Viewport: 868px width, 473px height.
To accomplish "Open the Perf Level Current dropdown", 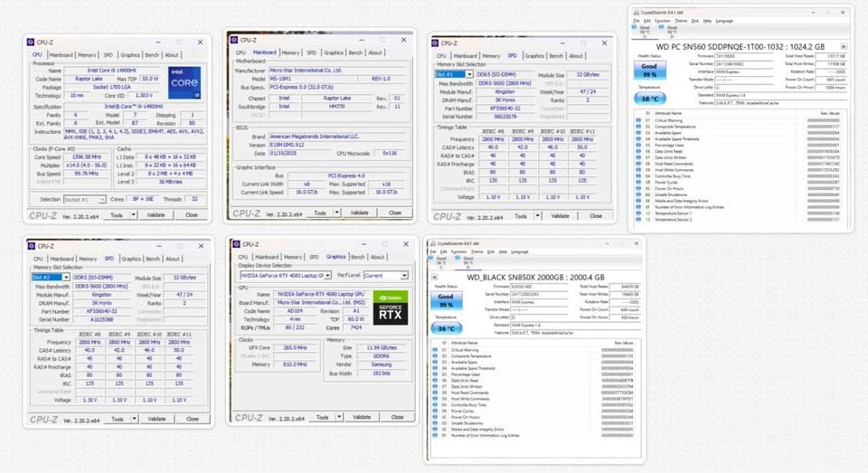I will coord(405,275).
